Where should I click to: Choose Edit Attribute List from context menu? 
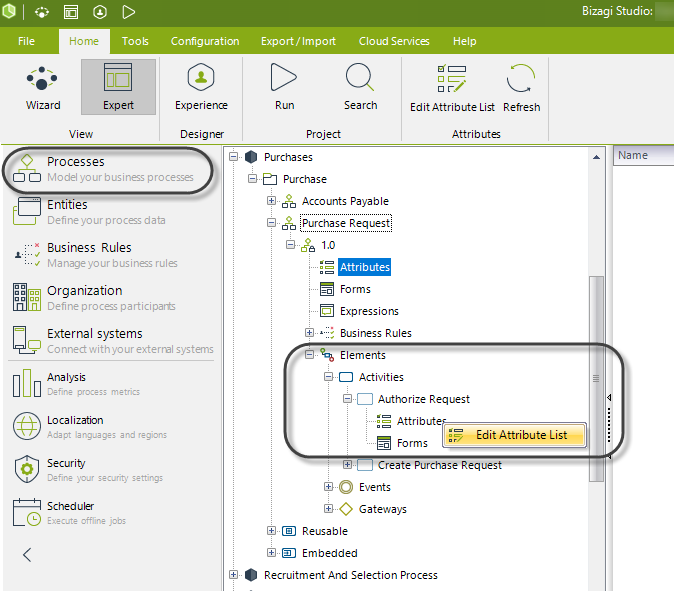tap(515, 435)
